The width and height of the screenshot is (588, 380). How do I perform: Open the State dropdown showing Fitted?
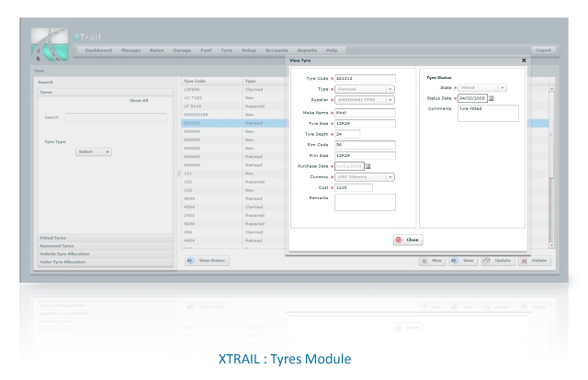tap(482, 88)
